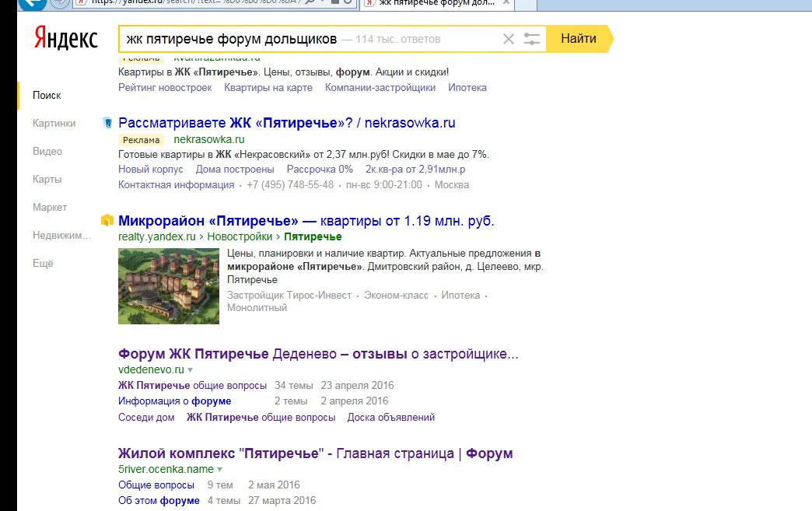Viewport: 812px width, 511px height.
Task: Click the green 5river.ocenka.name URL
Action: pos(166,469)
